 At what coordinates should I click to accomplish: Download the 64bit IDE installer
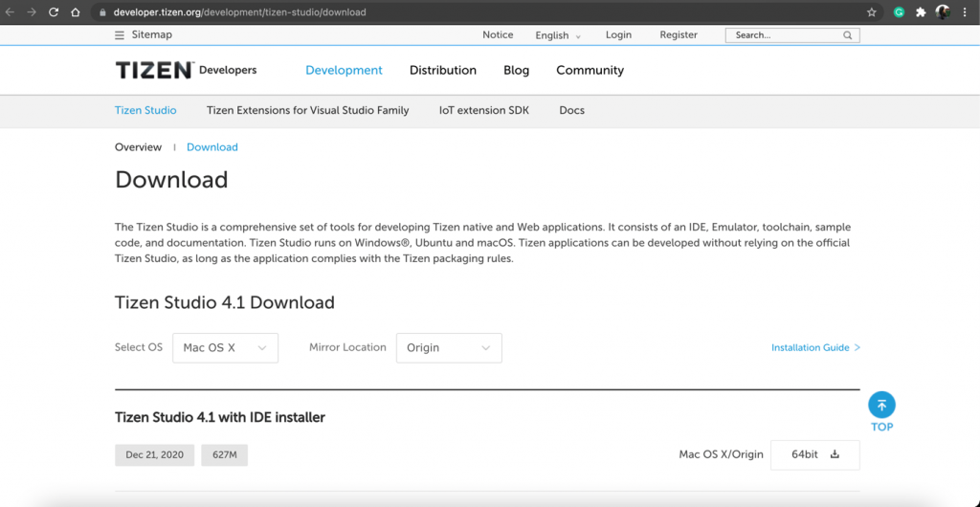(815, 454)
